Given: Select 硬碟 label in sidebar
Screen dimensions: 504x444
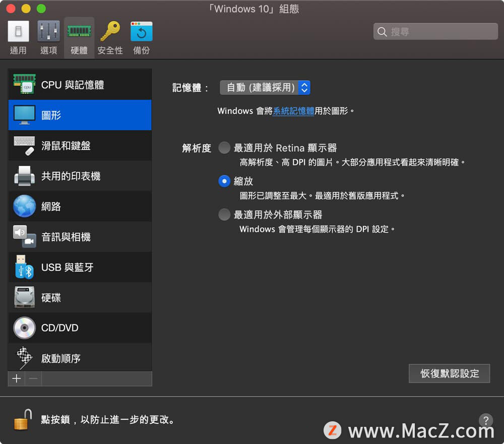Looking at the screenshot, I should pos(51,298).
